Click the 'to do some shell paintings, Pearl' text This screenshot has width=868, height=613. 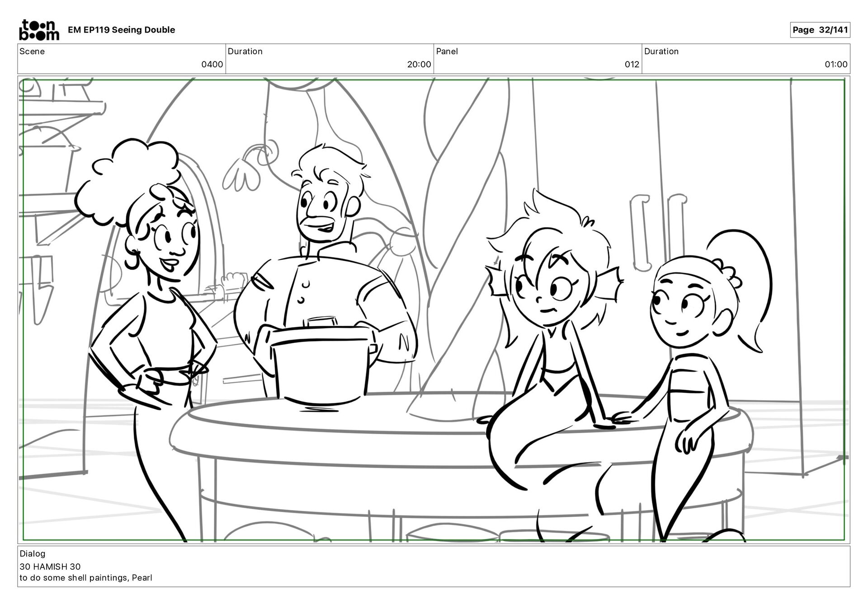(x=86, y=578)
